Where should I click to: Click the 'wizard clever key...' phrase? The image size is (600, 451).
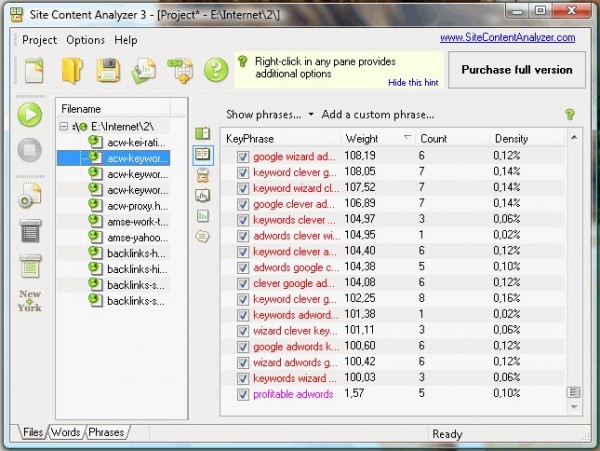[295, 331]
